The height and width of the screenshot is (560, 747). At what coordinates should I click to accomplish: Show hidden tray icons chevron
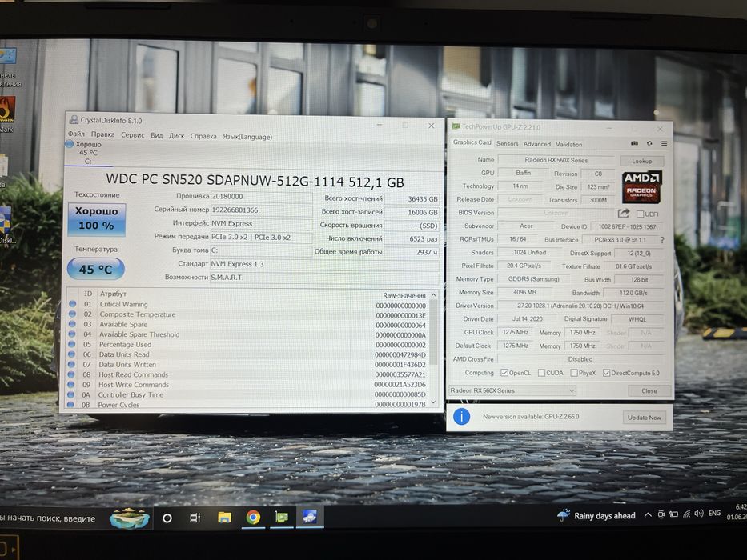click(x=648, y=514)
